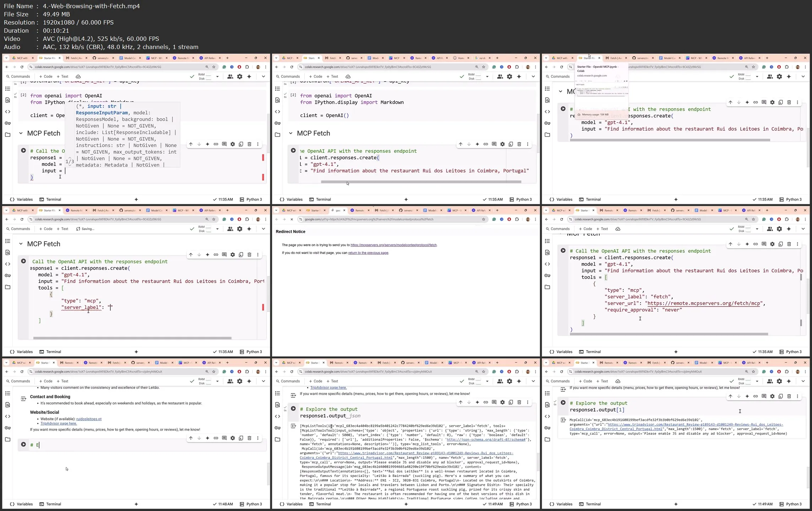Image resolution: width=812 pixels, height=511 pixels.
Task: Open Terminal in the output[1] window
Action: [590, 504]
